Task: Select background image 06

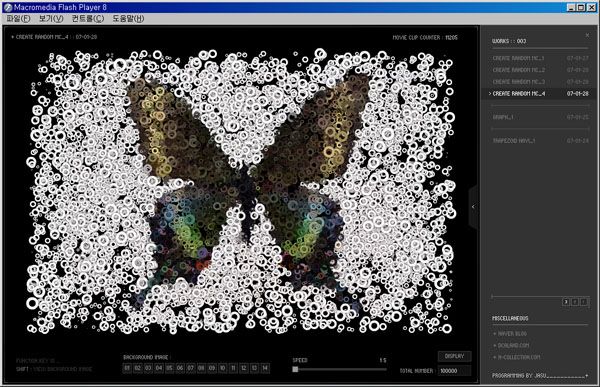Action: pos(180,368)
